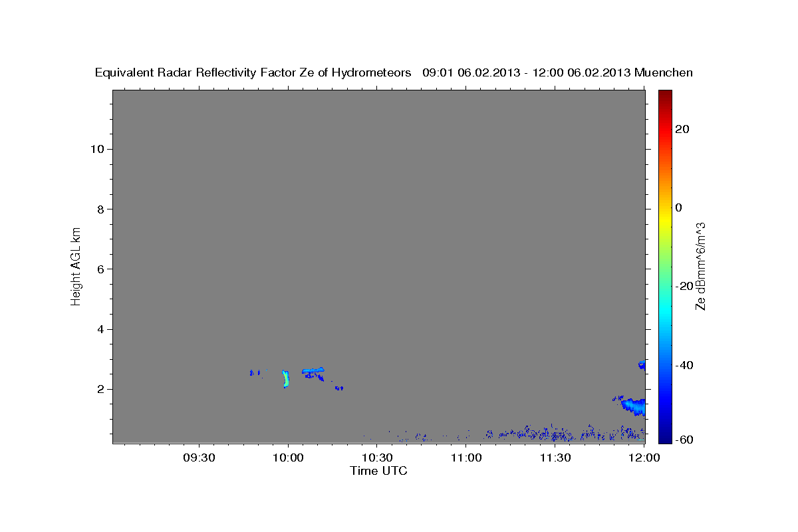Click the horizontal blue echo just after 10:00
Image resolution: width=798 pixels, height=532 pixels.
pos(313,371)
